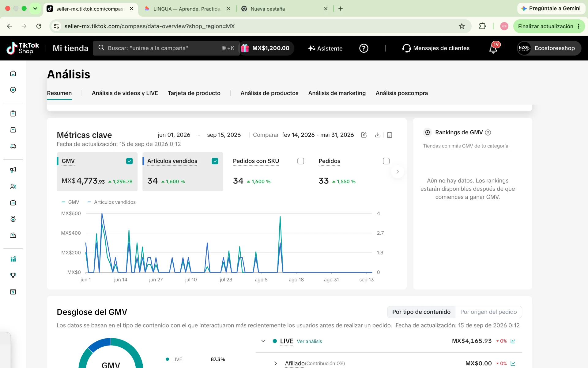This screenshot has height=368, width=588.
Task: Open the trophy sidebar icon
Action: tap(13, 275)
